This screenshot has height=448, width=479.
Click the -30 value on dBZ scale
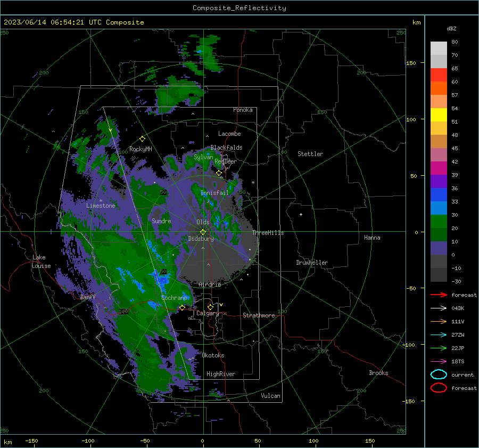pos(456,281)
